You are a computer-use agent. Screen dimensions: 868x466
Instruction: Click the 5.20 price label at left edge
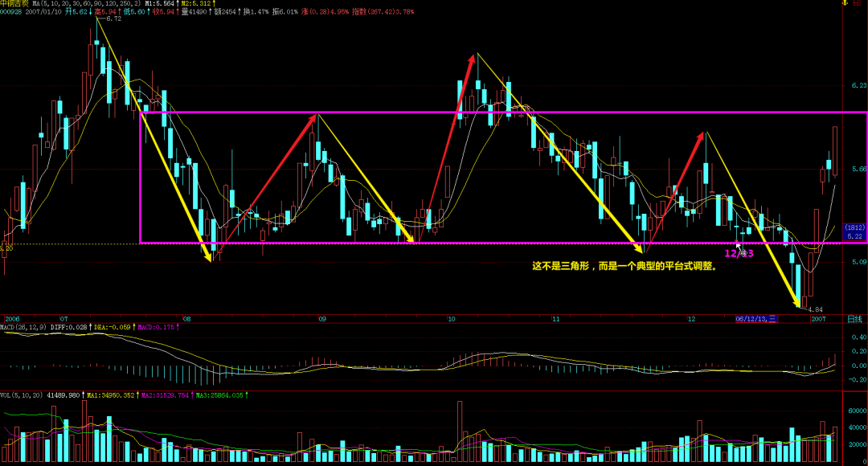click(6, 248)
